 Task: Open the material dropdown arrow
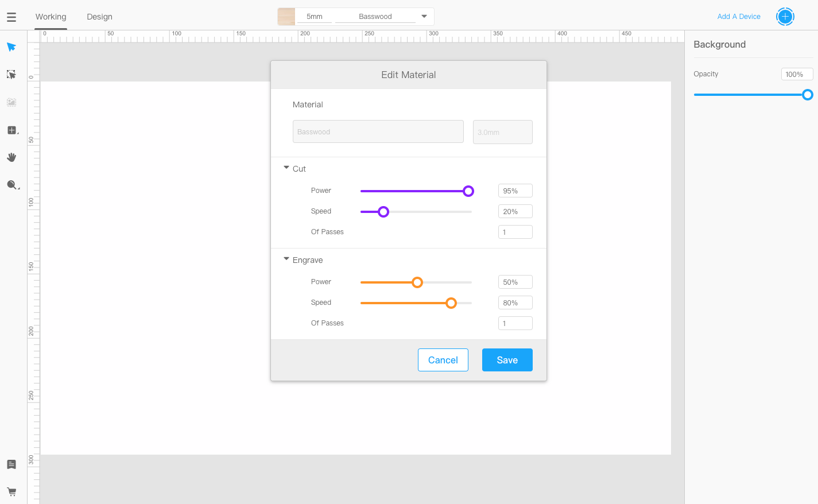coord(424,17)
